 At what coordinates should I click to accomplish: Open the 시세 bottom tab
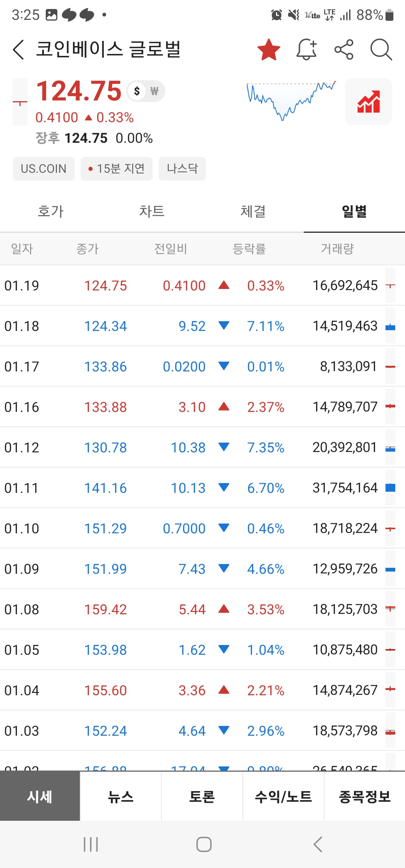click(x=40, y=796)
